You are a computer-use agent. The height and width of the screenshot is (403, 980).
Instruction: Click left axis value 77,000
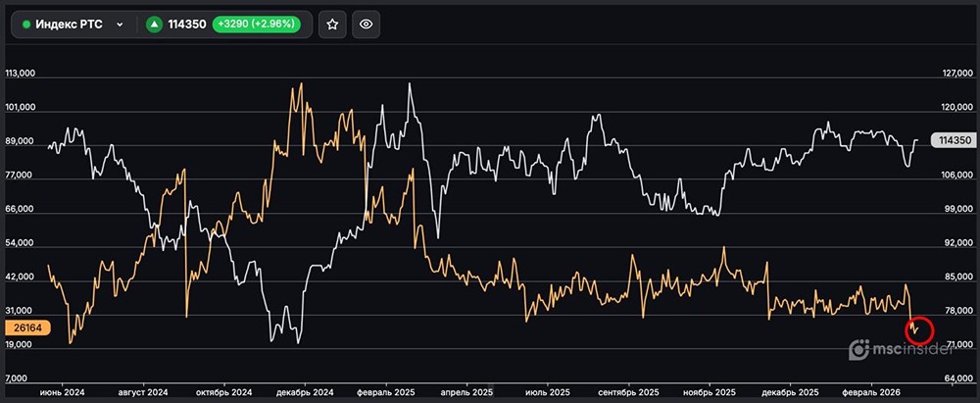click(x=20, y=176)
